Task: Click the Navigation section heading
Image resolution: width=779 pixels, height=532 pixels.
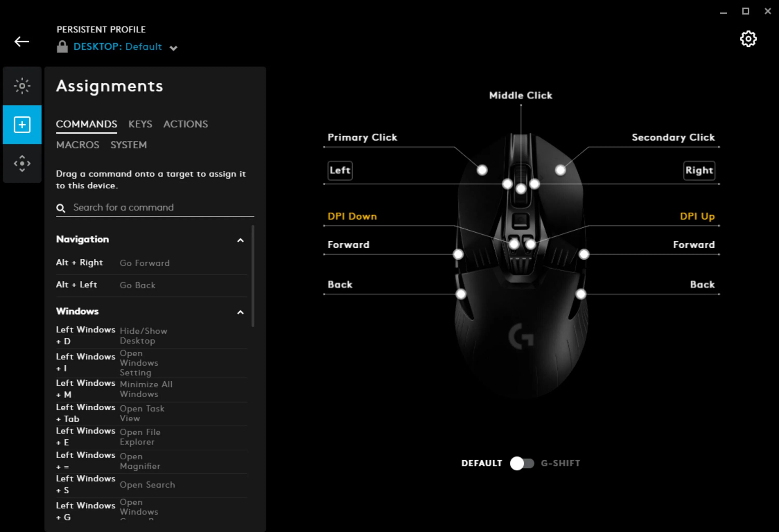Action: pyautogui.click(x=83, y=240)
